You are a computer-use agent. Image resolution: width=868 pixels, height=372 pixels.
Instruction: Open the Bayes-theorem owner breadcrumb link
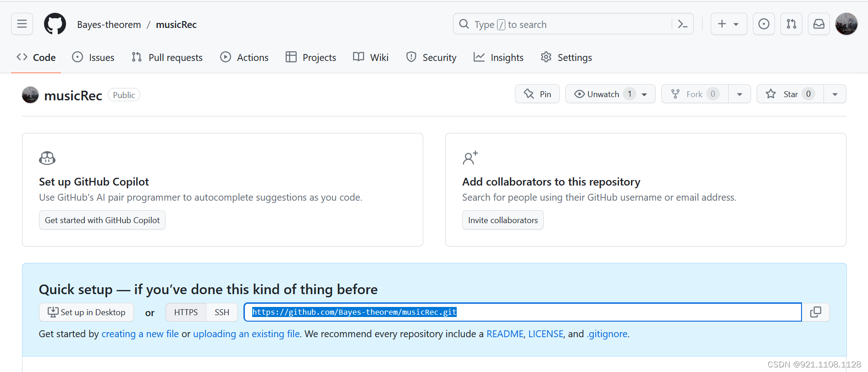[109, 24]
